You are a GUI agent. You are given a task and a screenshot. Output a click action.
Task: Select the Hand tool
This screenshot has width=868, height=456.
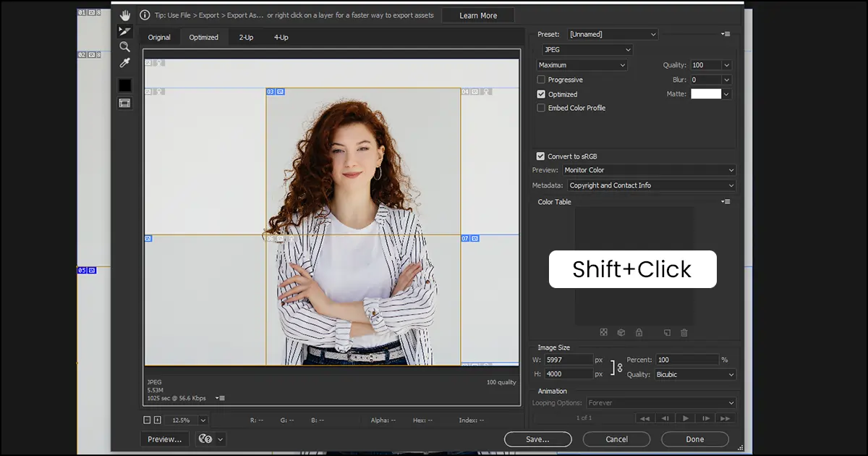coord(124,14)
